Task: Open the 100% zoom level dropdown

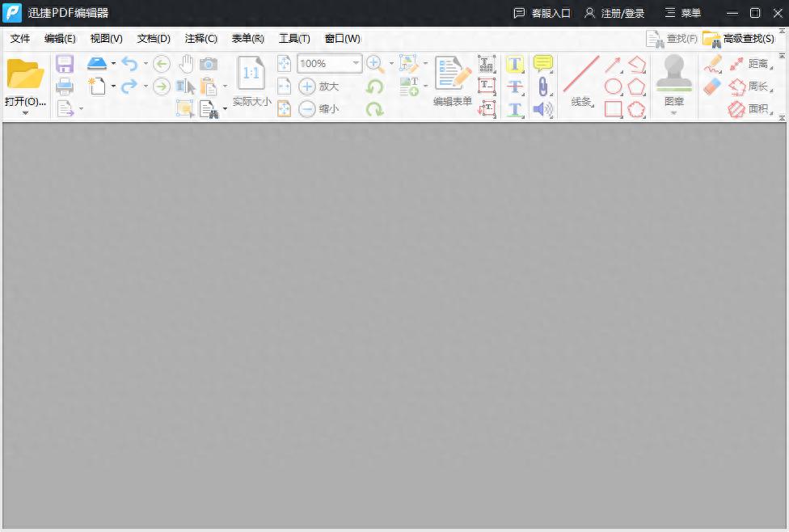Action: point(356,64)
